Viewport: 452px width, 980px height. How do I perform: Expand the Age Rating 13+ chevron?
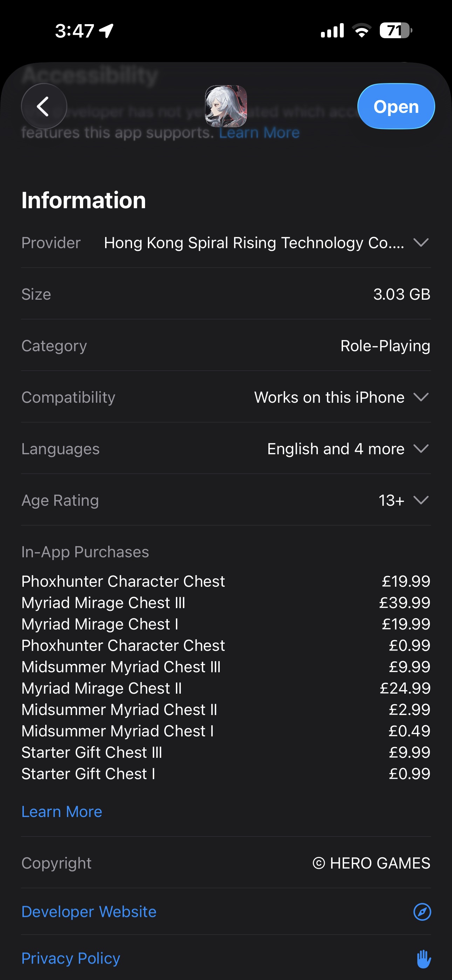pos(421,500)
